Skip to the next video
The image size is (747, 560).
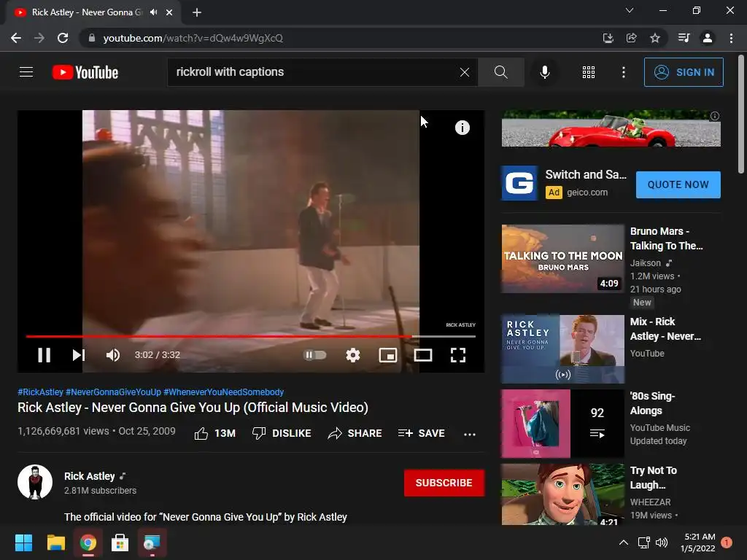pyautogui.click(x=79, y=355)
